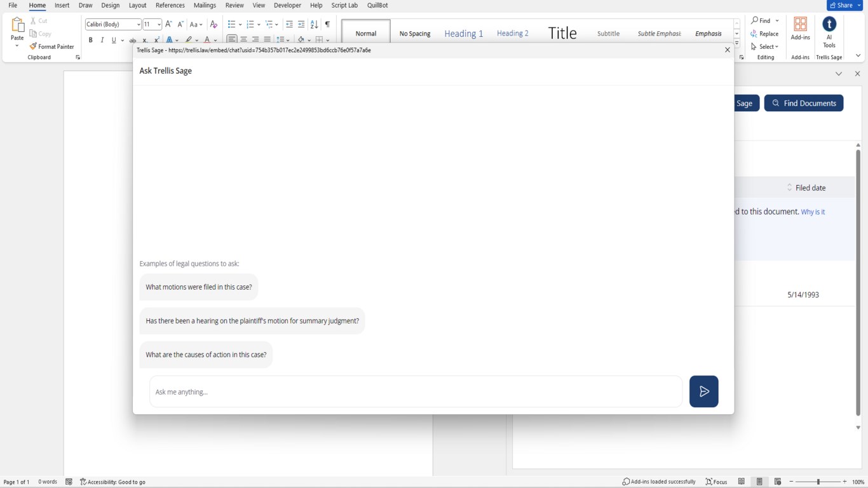The width and height of the screenshot is (868, 488).
Task: Open the File menu
Action: (13, 5)
